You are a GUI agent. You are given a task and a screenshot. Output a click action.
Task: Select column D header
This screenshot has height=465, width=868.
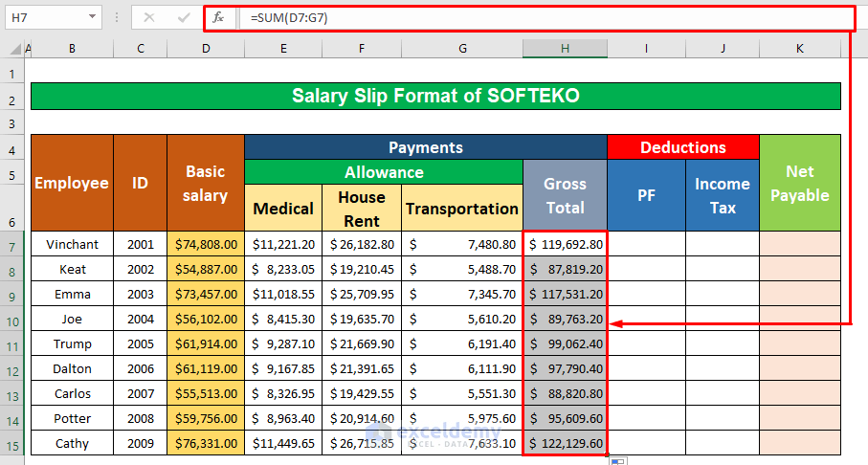(205, 49)
